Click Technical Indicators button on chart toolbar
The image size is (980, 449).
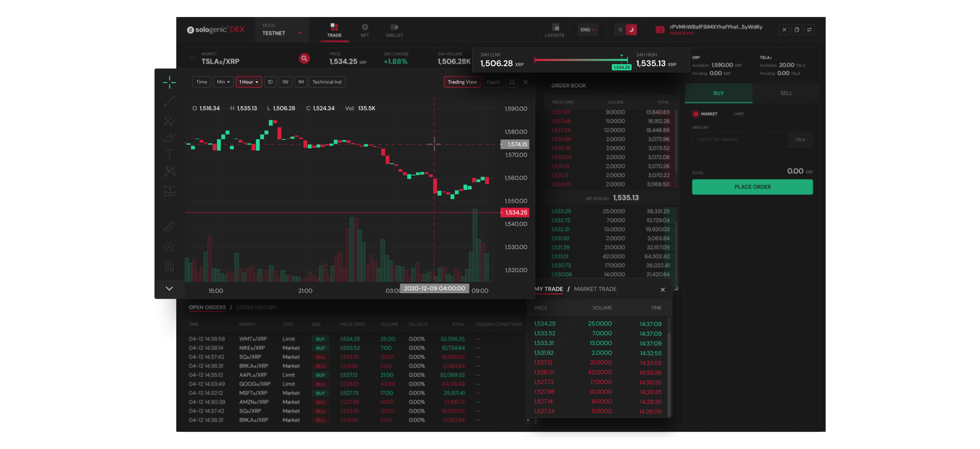(327, 82)
